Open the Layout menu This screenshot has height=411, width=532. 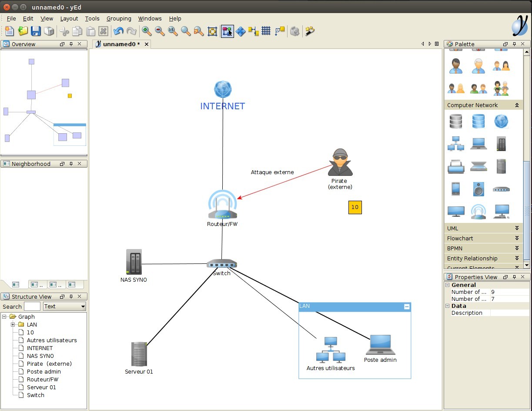[69, 19]
